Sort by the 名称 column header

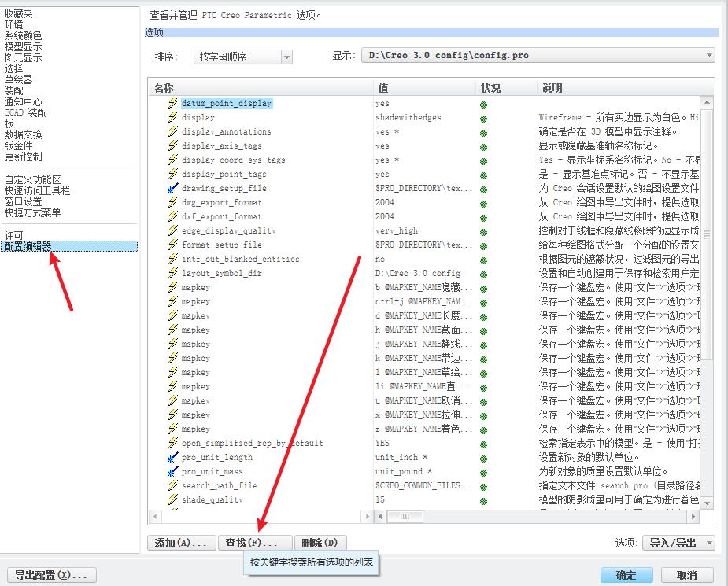[x=261, y=88]
